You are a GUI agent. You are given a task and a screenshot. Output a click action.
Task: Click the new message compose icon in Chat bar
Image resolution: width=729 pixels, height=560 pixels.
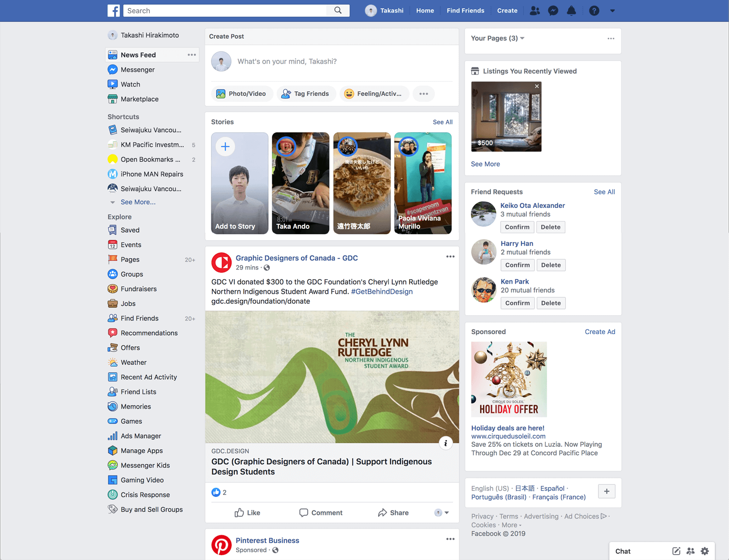pyautogui.click(x=676, y=551)
